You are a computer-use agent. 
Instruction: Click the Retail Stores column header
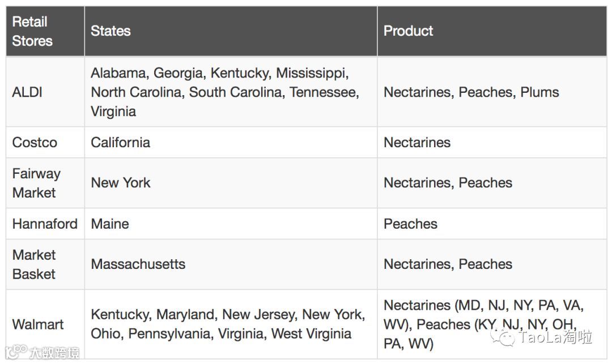point(45,31)
